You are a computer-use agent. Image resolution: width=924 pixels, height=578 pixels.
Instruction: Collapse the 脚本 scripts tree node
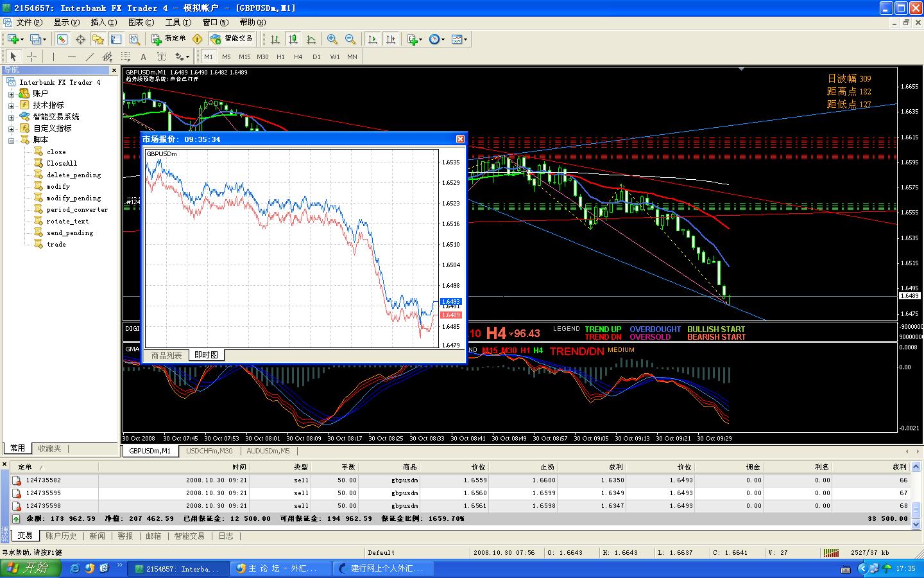point(11,140)
